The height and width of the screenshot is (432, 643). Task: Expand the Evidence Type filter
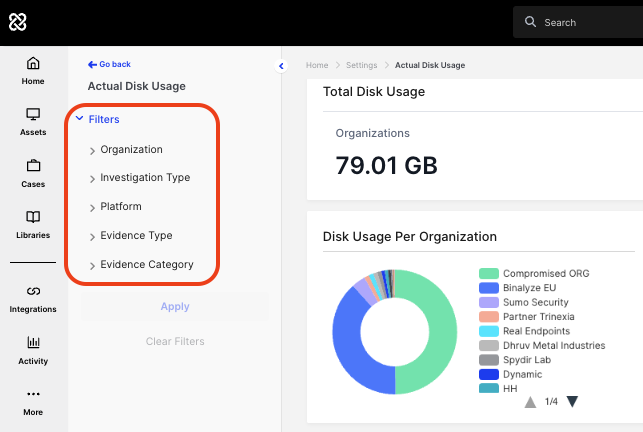click(136, 236)
